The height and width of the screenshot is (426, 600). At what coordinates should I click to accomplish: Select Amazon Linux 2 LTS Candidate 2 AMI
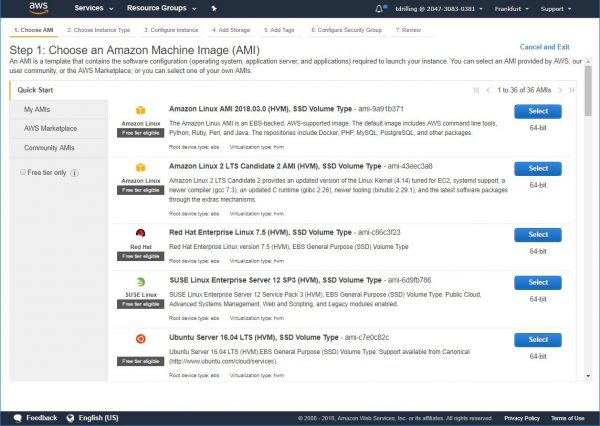click(x=538, y=168)
